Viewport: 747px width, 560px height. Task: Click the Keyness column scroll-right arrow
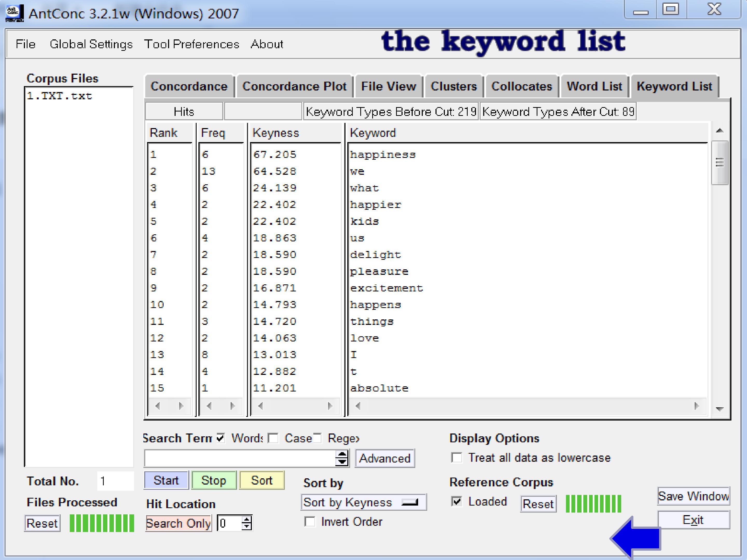tap(330, 406)
